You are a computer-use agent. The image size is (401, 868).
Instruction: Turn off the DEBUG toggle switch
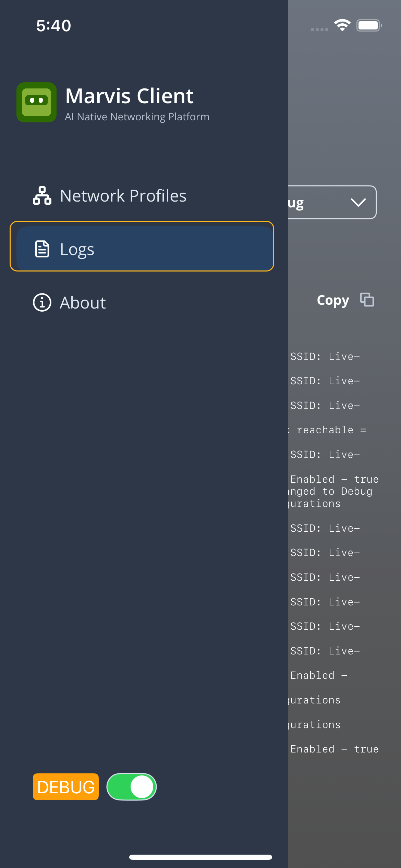[132, 787]
